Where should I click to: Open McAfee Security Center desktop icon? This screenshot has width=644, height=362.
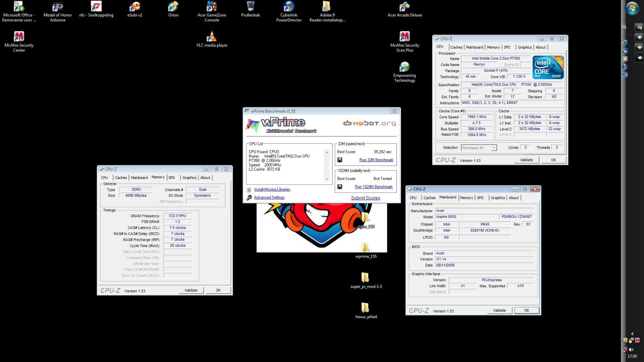(19, 42)
